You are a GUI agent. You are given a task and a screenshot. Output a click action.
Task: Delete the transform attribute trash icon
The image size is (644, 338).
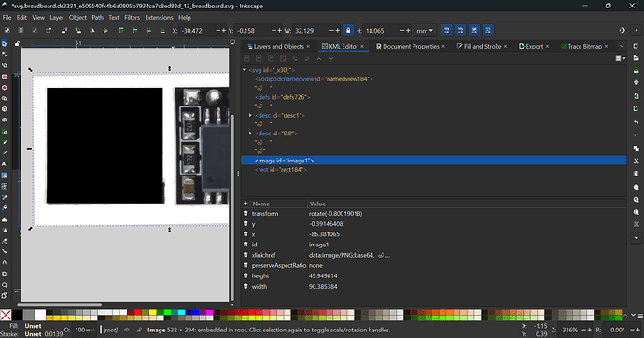point(245,214)
